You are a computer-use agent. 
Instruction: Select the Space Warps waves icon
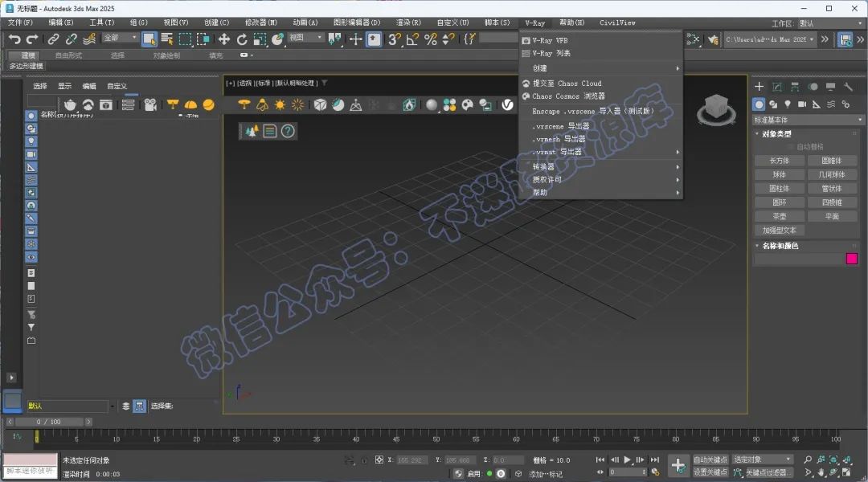831,104
